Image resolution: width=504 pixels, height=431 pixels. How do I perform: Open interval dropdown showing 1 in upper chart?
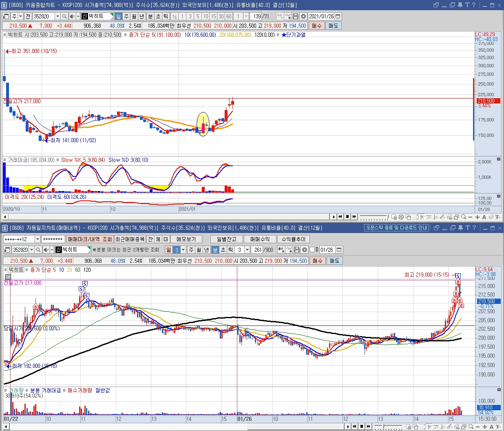(246, 16)
